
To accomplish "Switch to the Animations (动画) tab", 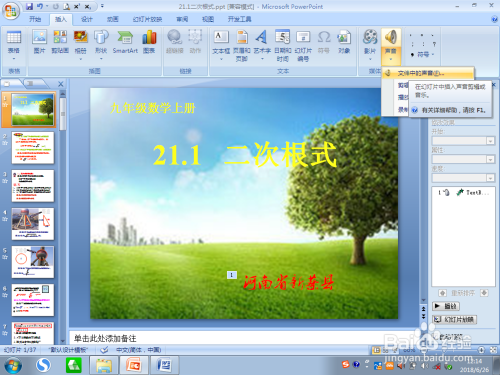I will click(x=113, y=19).
